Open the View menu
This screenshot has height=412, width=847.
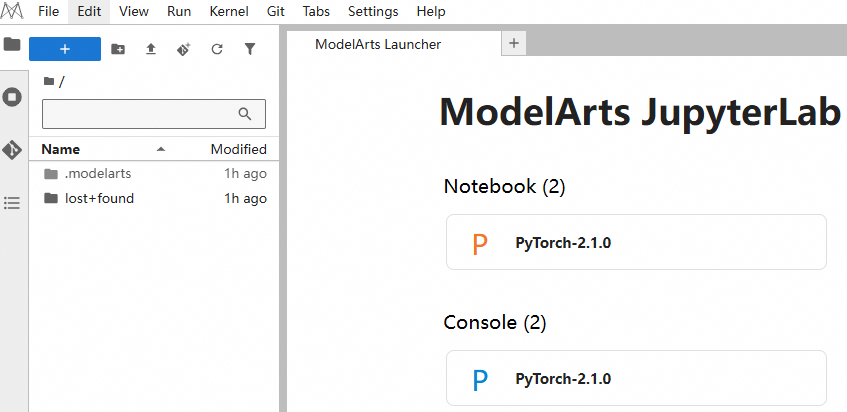point(134,11)
